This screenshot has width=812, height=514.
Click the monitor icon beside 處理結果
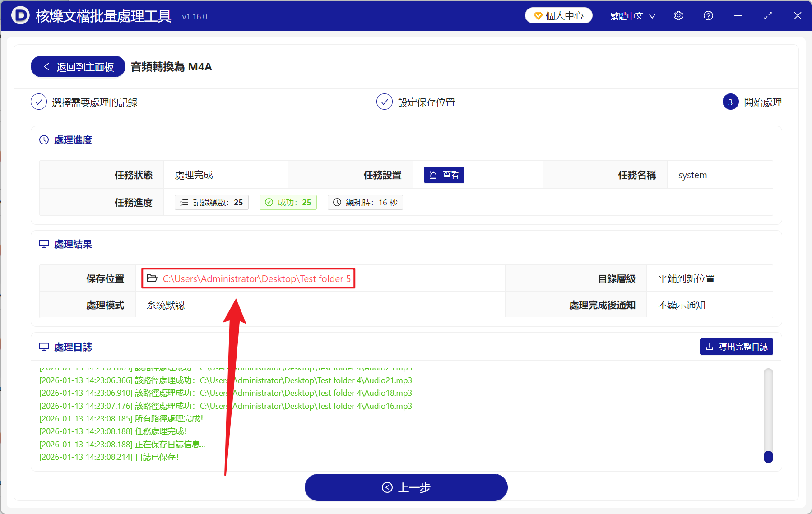tap(44, 244)
